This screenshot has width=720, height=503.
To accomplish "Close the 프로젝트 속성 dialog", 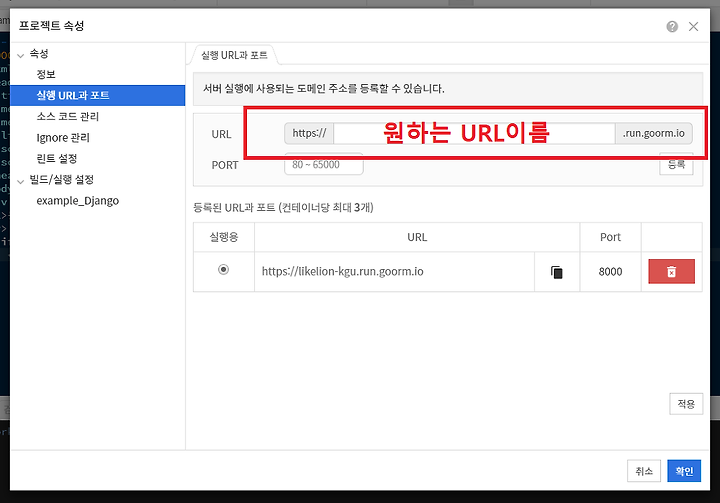I will [x=693, y=27].
